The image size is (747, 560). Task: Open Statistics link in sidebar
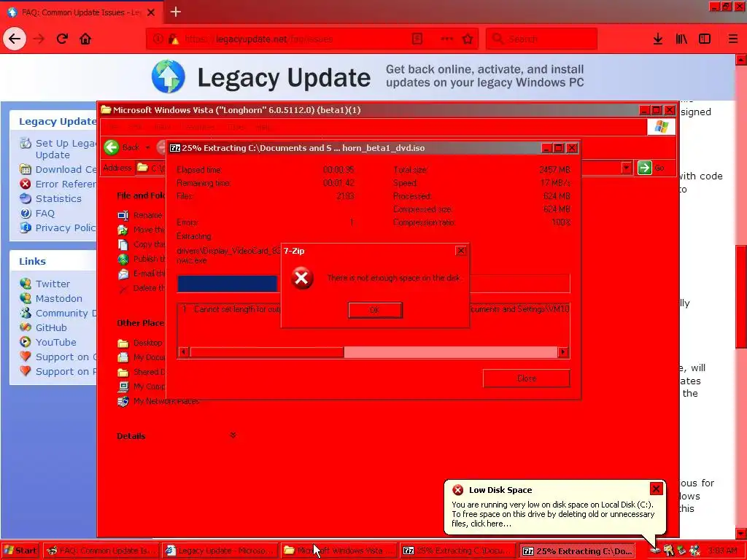pyautogui.click(x=58, y=198)
